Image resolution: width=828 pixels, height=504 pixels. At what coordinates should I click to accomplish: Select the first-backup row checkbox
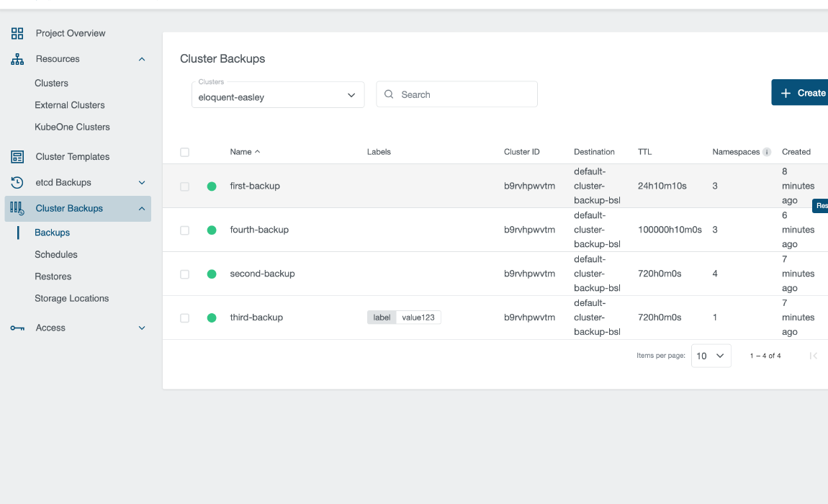click(x=185, y=186)
